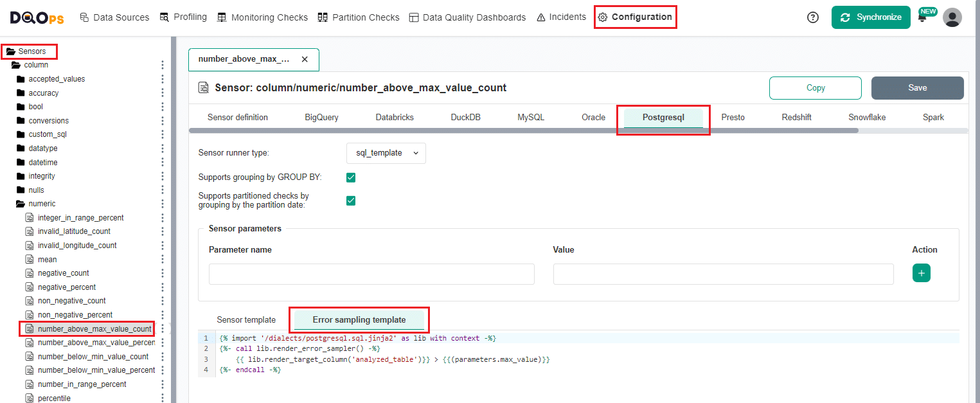Select the Postgresql tab
The width and height of the screenshot is (980, 403).
point(663,118)
